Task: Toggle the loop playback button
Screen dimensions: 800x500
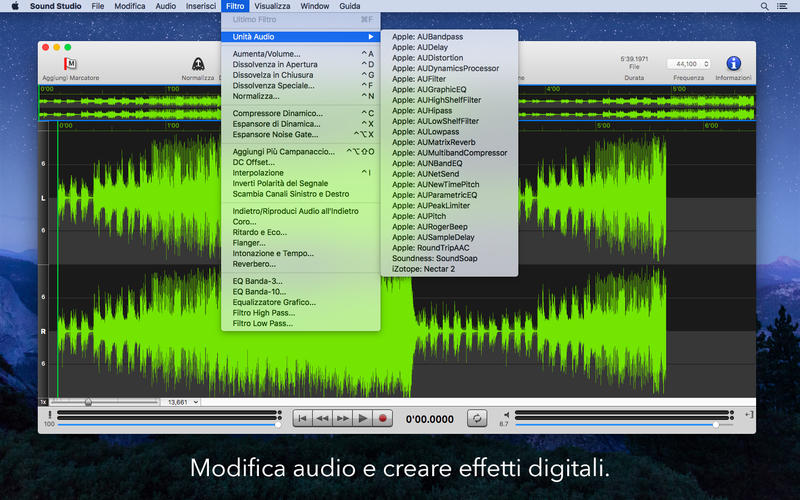Action: pyautogui.click(x=477, y=418)
